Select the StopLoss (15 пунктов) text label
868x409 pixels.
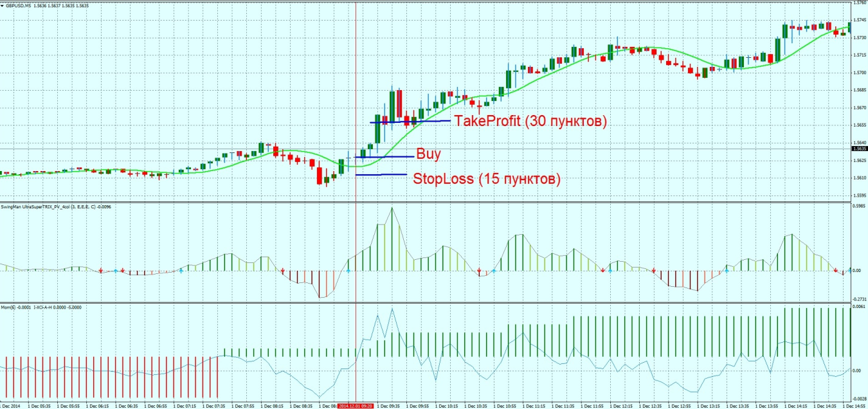click(486, 179)
